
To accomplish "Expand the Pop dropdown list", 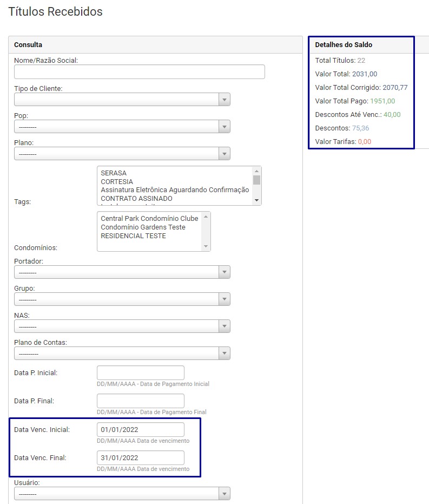I will pos(122,127).
